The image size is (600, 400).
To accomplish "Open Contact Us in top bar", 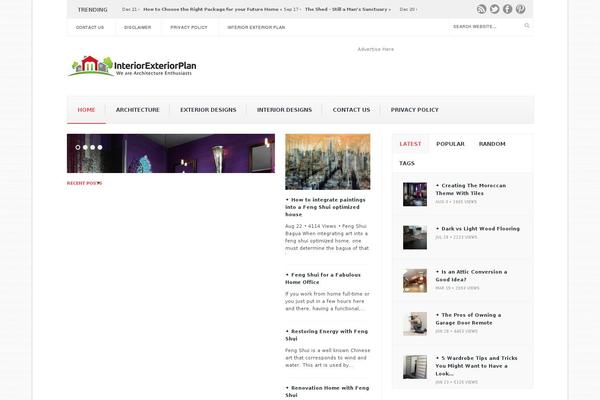I will (x=90, y=28).
